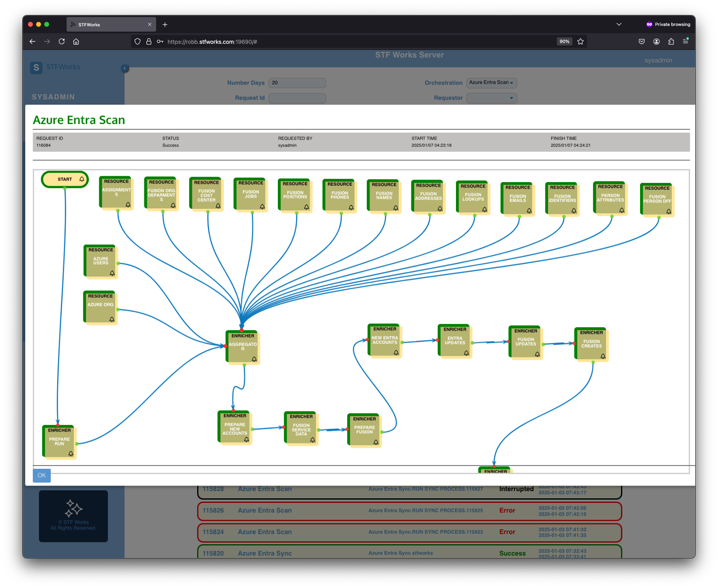This screenshot has width=718, height=588.
Task: Click bell icon on Prepare Run node
Action: pos(71,453)
